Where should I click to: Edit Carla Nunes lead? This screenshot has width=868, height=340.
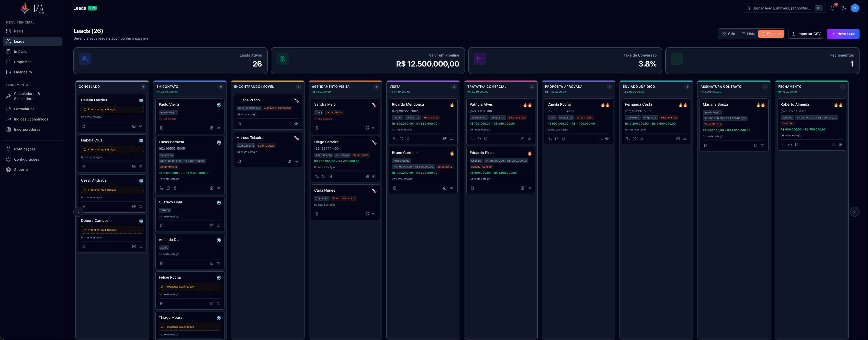(367, 214)
